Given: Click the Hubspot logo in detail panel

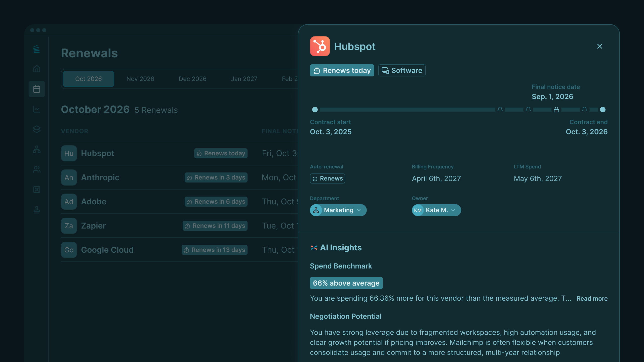Looking at the screenshot, I should click(320, 46).
